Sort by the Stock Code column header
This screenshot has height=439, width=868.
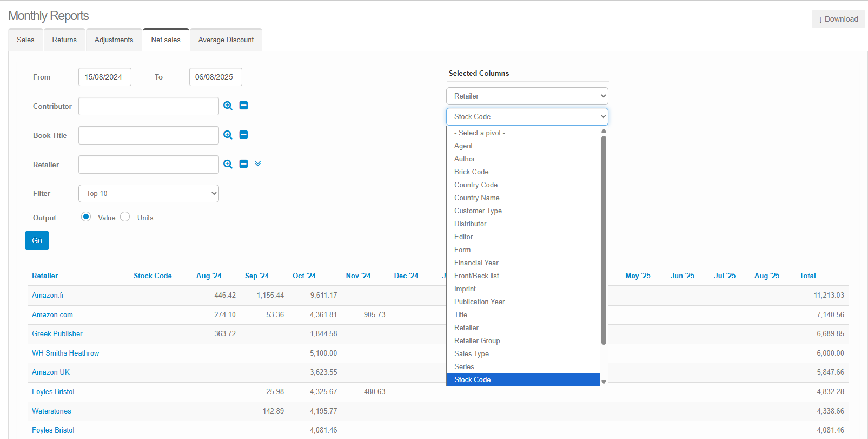point(153,276)
